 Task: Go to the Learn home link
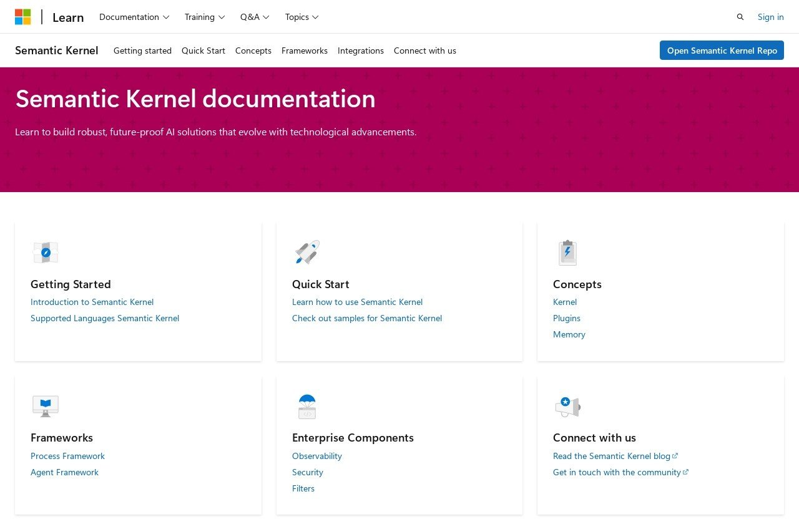pyautogui.click(x=68, y=17)
